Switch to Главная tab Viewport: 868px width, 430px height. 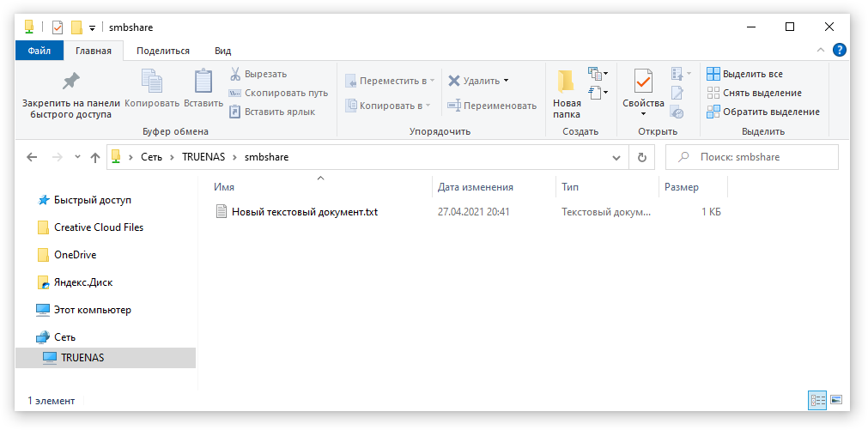pyautogui.click(x=93, y=51)
